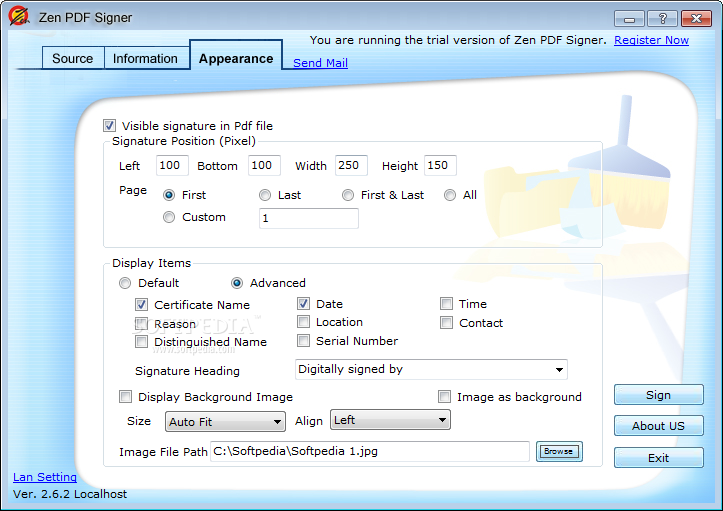Click the Left position field
Viewport: 723px width, 511px height.
coord(172,166)
